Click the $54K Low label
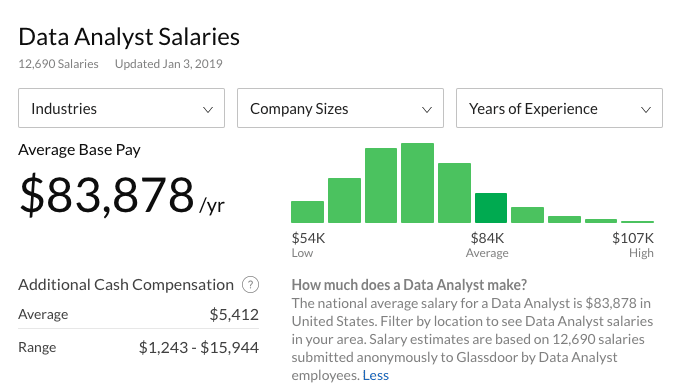Image resolution: width=687 pixels, height=391 pixels. click(x=308, y=245)
